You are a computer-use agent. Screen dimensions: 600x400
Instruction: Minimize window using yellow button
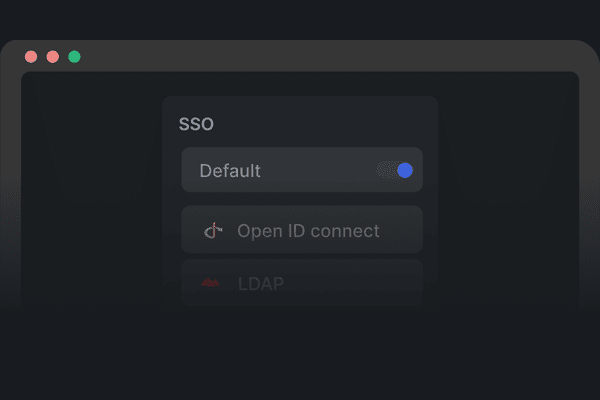pyautogui.click(x=53, y=57)
